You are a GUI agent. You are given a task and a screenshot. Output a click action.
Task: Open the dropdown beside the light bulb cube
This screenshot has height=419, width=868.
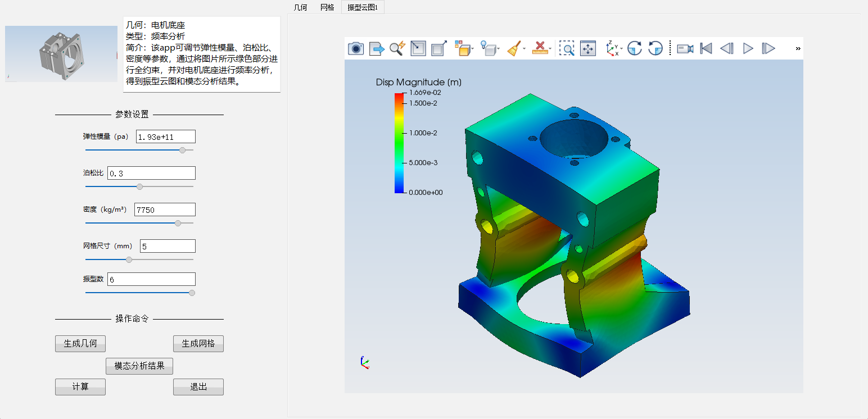point(499,49)
